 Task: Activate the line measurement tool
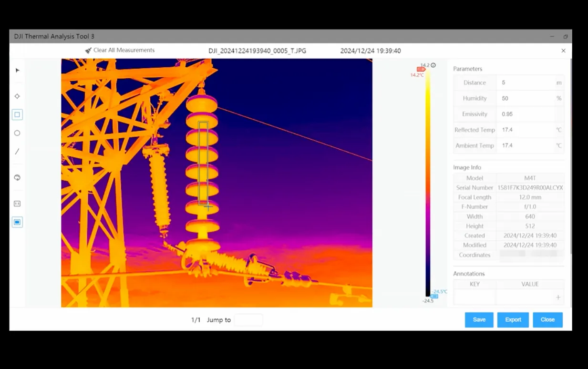tap(17, 152)
